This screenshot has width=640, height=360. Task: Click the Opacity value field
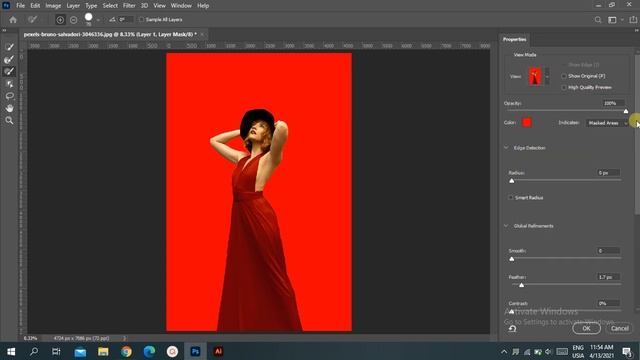[x=613, y=103]
